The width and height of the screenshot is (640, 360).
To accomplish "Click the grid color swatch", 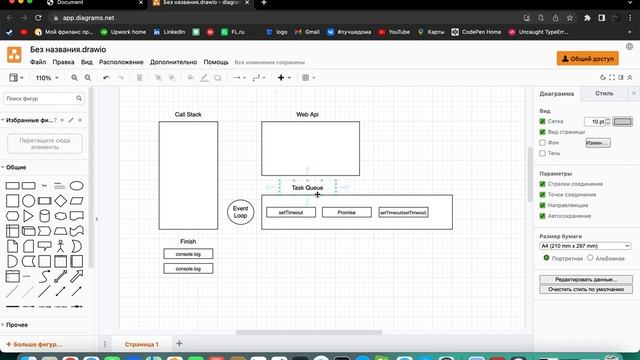I will point(622,121).
